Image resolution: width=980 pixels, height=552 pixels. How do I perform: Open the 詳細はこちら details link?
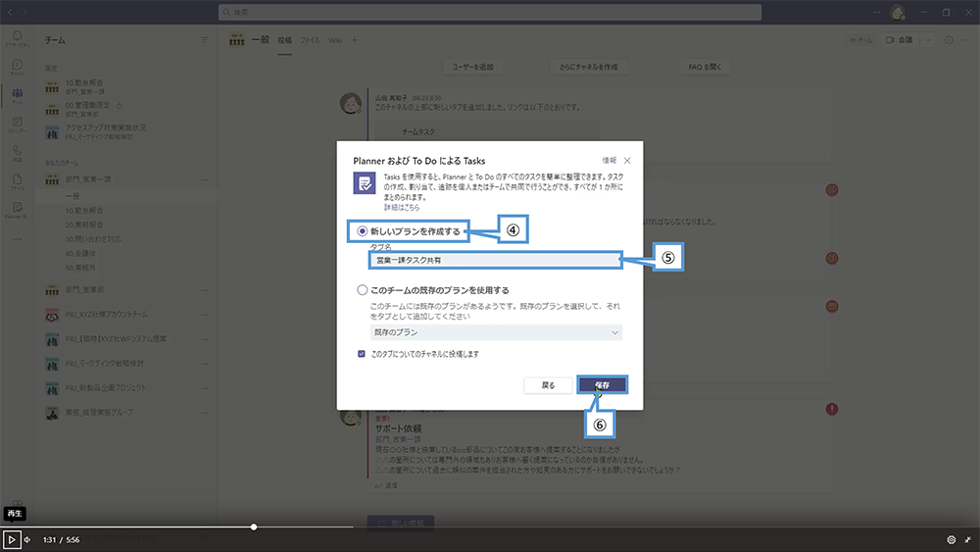pyautogui.click(x=402, y=208)
